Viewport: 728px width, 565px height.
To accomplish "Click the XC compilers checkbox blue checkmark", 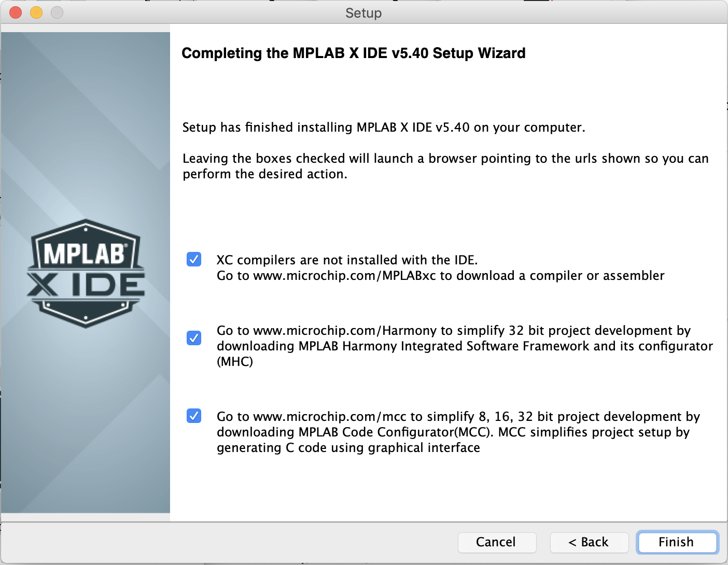I will coord(193,260).
